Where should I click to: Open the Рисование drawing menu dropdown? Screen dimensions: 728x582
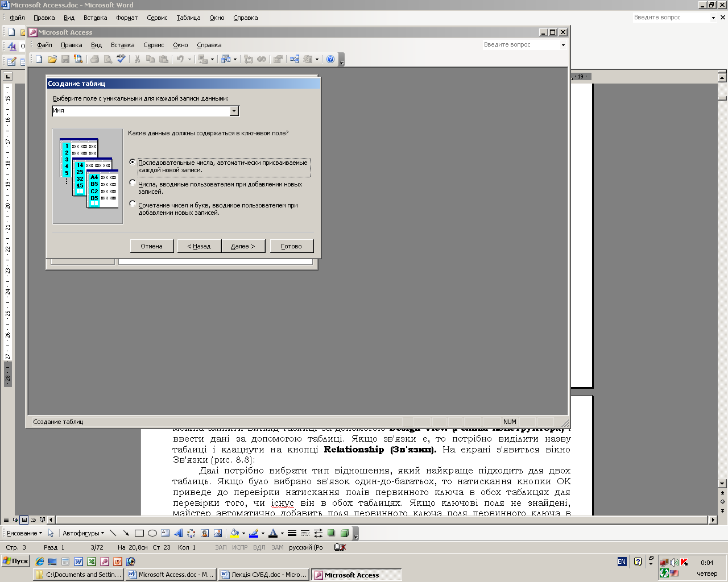(24, 533)
